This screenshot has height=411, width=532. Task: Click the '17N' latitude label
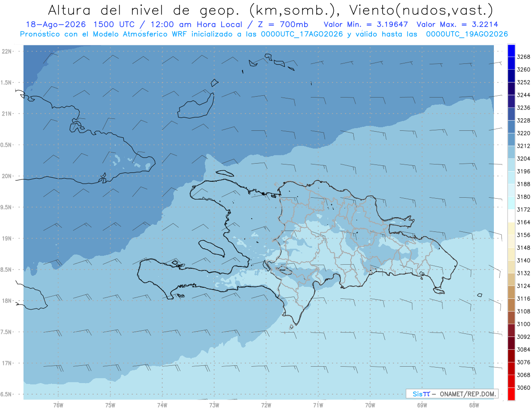coord(6,363)
